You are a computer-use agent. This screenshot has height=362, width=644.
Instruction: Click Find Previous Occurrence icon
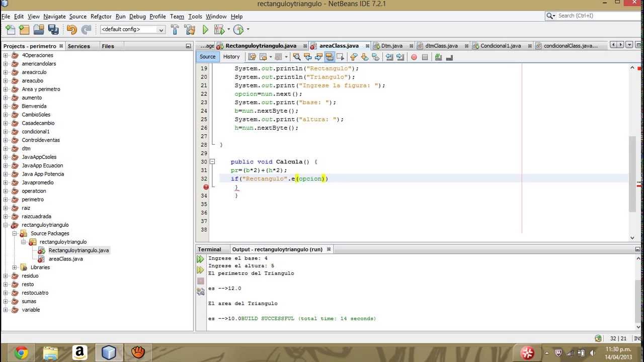coord(307,57)
